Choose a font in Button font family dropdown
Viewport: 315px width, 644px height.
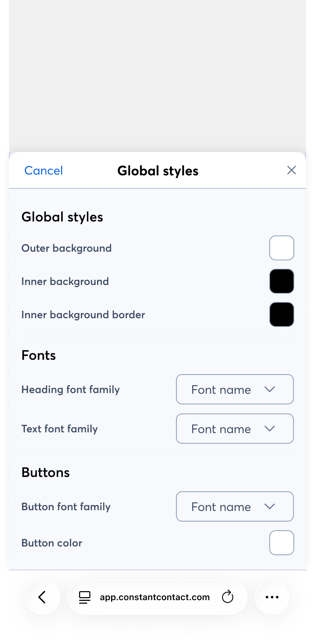(x=235, y=506)
